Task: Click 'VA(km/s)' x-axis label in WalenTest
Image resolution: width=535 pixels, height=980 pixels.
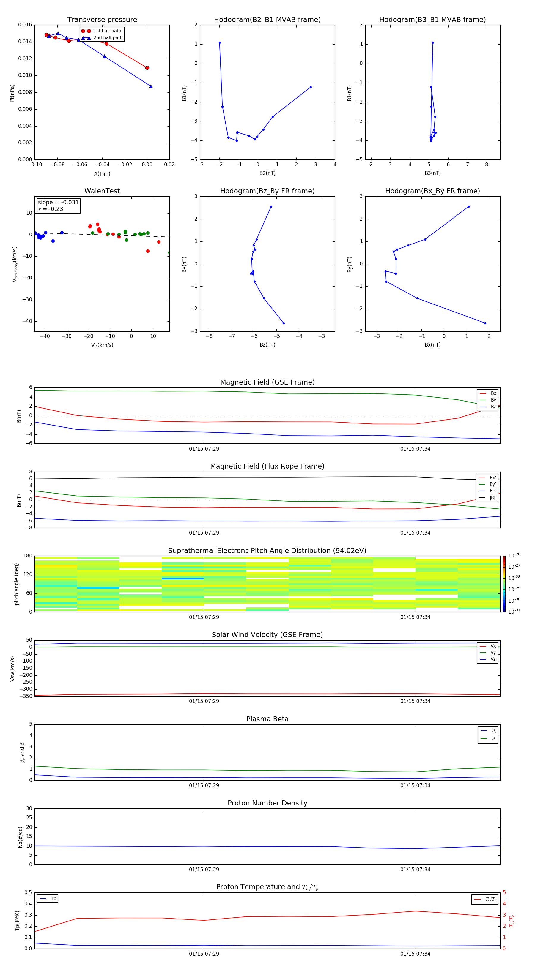Action: pyautogui.click(x=102, y=345)
